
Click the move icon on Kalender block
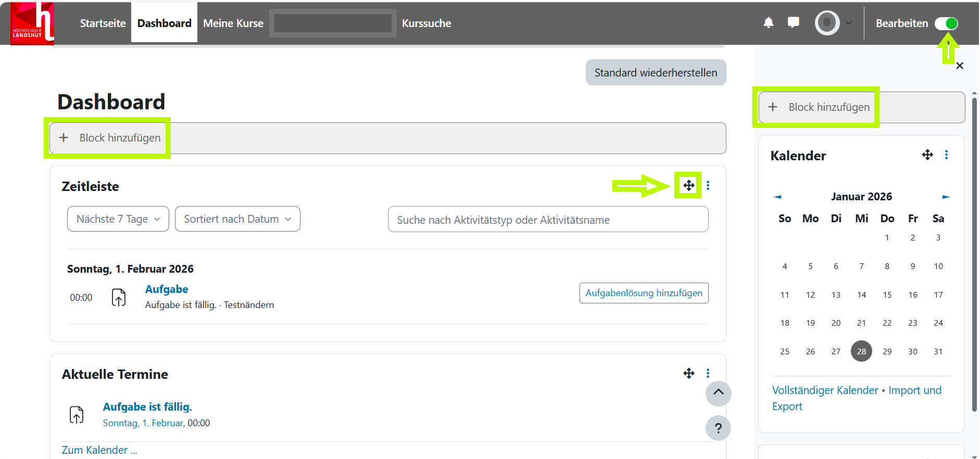pos(927,155)
